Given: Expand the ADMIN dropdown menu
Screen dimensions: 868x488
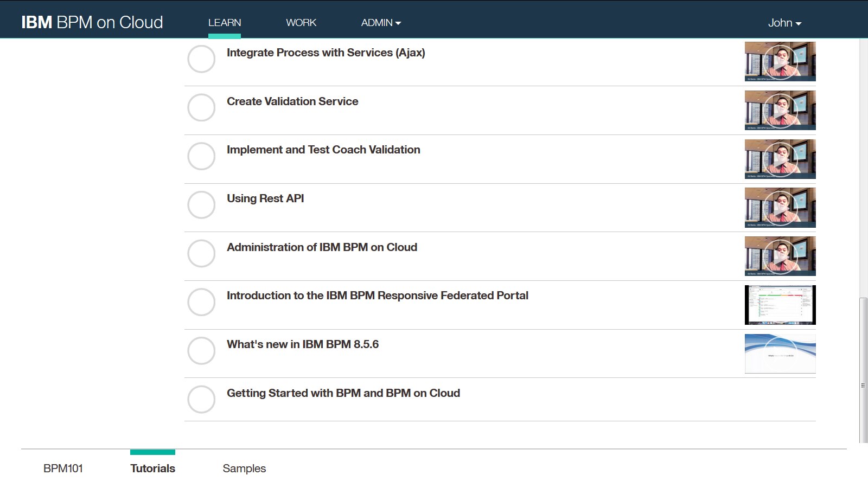Looking at the screenshot, I should (381, 23).
